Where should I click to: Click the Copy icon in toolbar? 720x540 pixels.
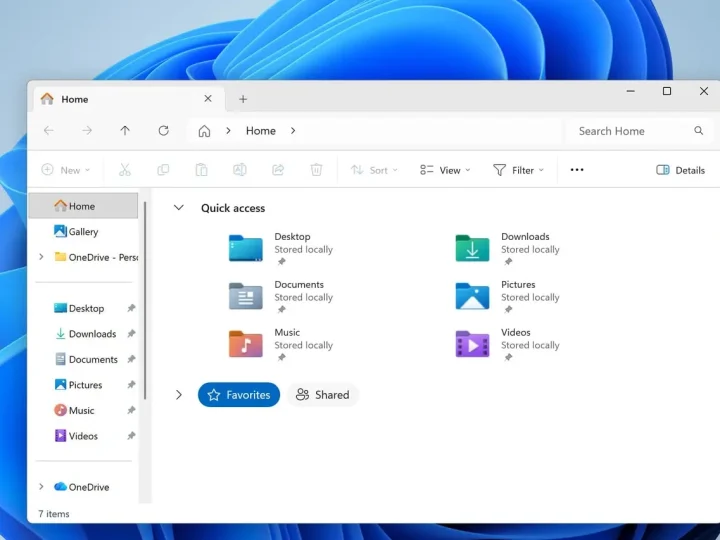tap(163, 170)
